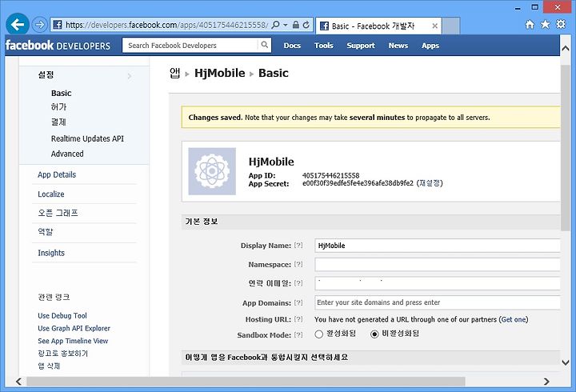The width and height of the screenshot is (576, 392).
Task: Click the App Domains input field
Action: 438,302
